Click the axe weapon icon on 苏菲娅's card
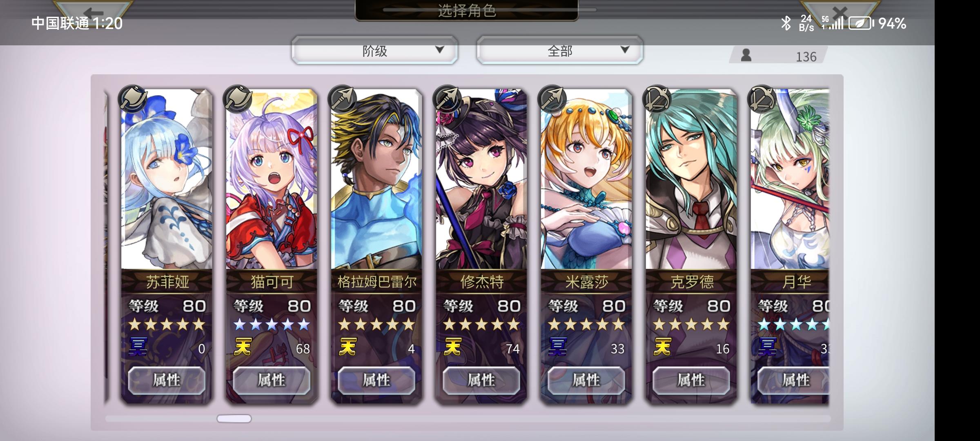980x441 pixels. [x=132, y=99]
